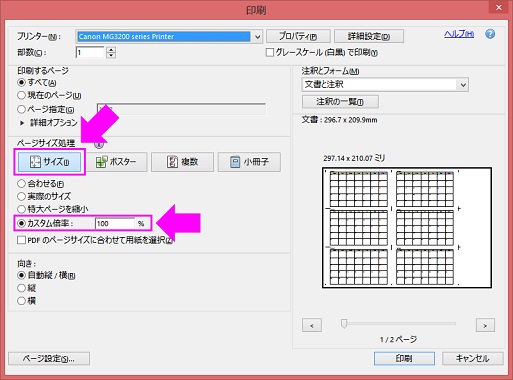Go to the previous preview page arrow
513x380 pixels.
click(x=312, y=325)
